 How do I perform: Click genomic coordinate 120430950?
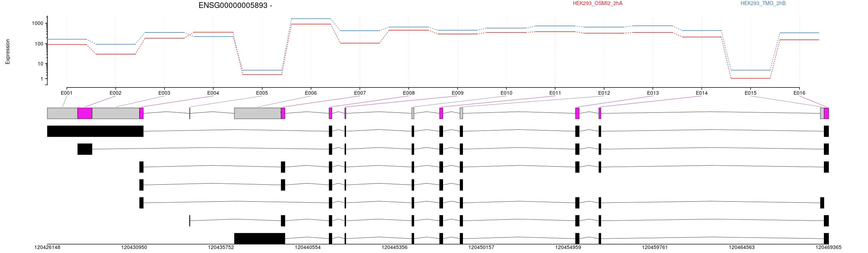pyautogui.click(x=134, y=248)
